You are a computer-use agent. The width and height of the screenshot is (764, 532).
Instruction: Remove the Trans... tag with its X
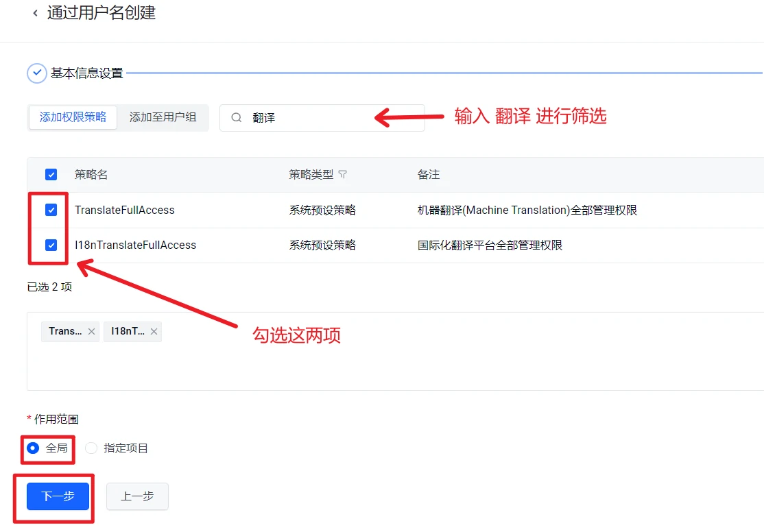91,331
